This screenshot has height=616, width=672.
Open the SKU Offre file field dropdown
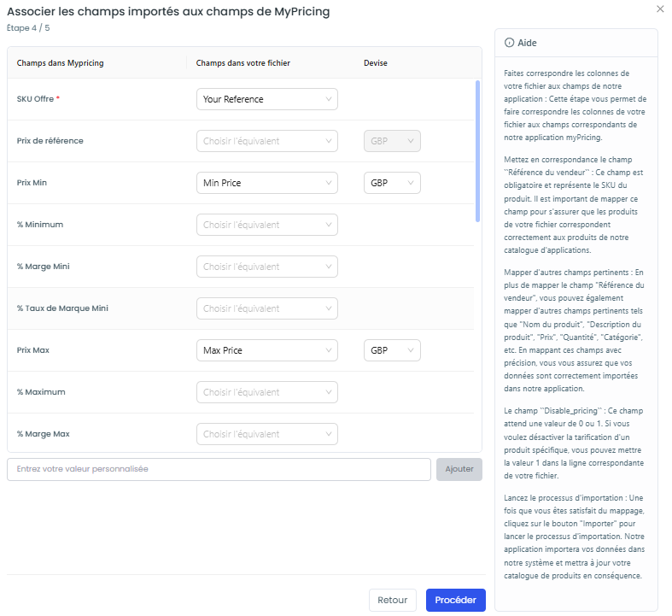click(x=266, y=99)
